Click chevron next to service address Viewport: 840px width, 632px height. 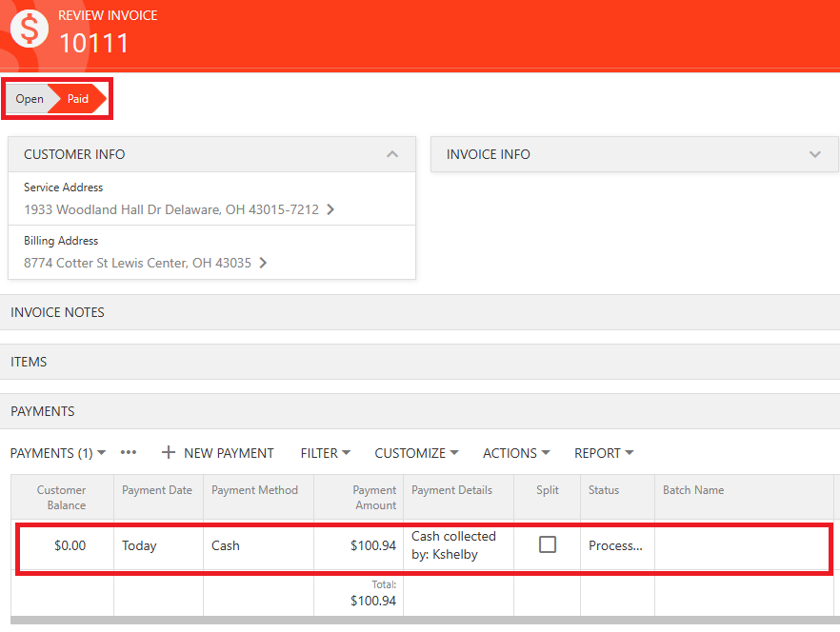(x=330, y=209)
